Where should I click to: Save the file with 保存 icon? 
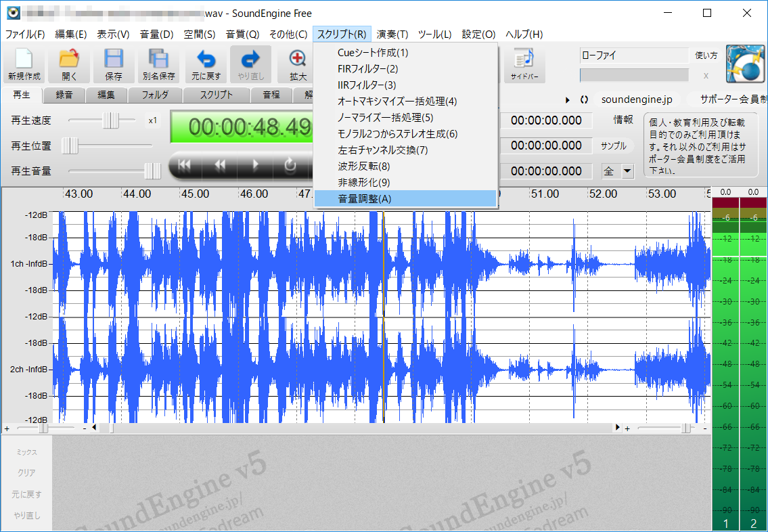(x=113, y=64)
